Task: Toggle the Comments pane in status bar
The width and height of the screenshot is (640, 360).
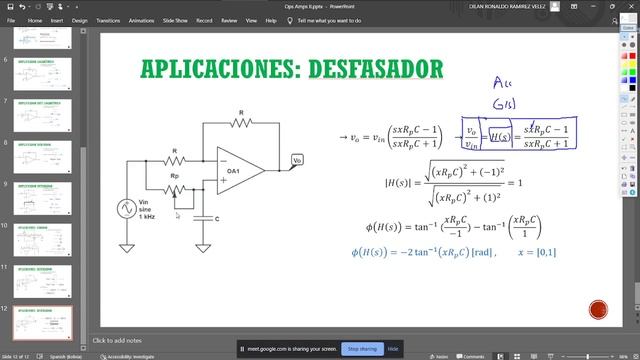Action: pos(470,357)
